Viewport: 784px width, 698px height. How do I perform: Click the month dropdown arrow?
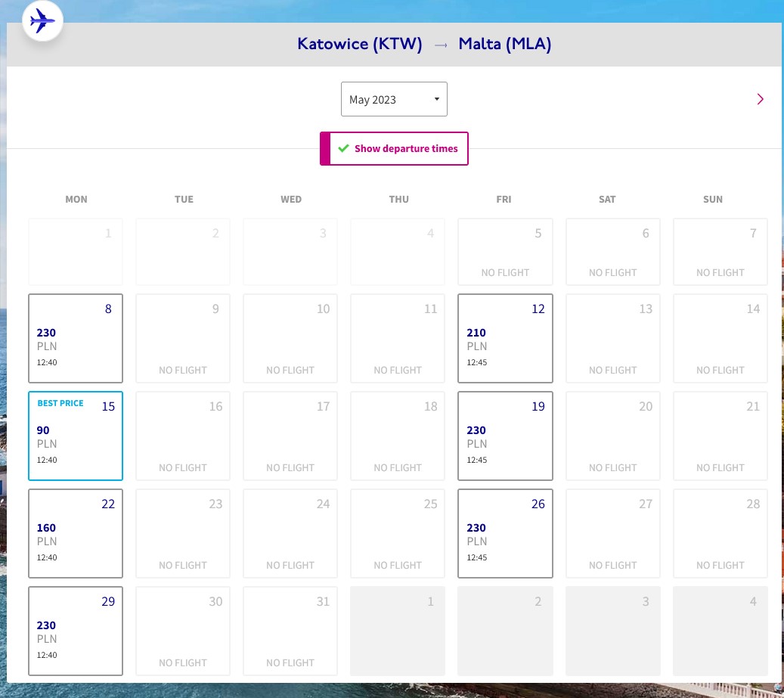click(x=436, y=99)
